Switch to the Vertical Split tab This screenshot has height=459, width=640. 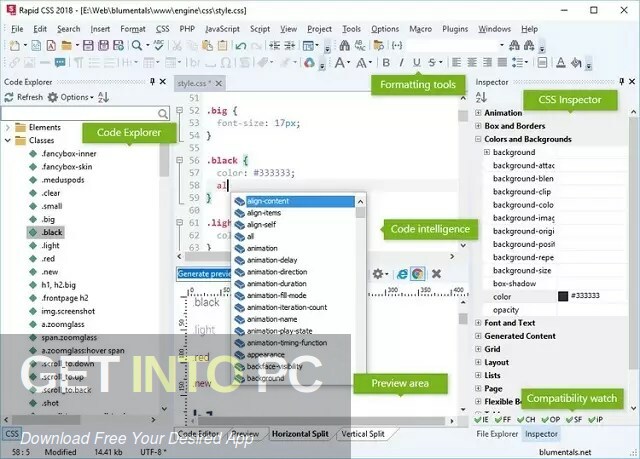click(363, 434)
